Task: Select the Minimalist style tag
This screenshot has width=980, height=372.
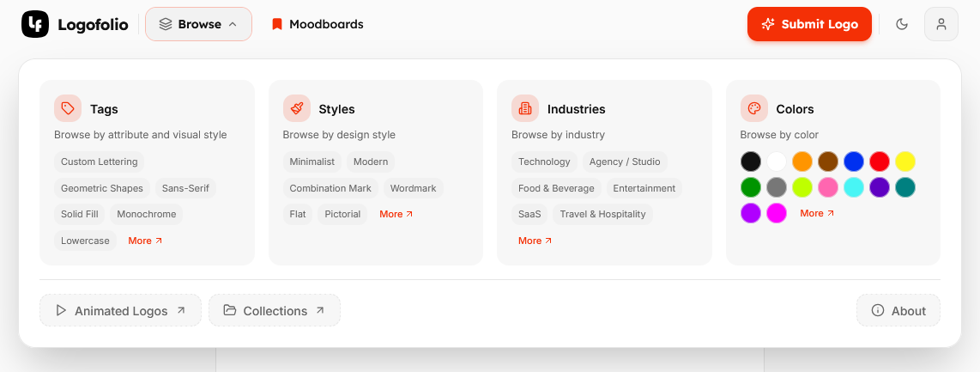Action: [312, 162]
